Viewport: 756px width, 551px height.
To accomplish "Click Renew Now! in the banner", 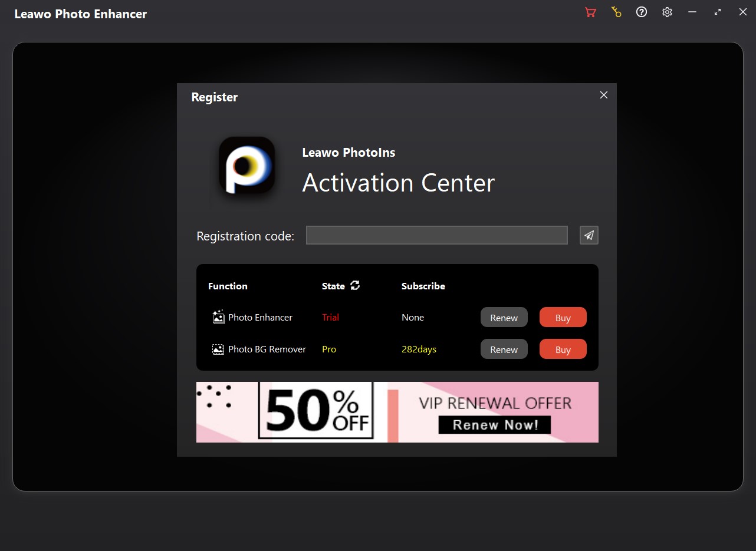I will click(495, 425).
